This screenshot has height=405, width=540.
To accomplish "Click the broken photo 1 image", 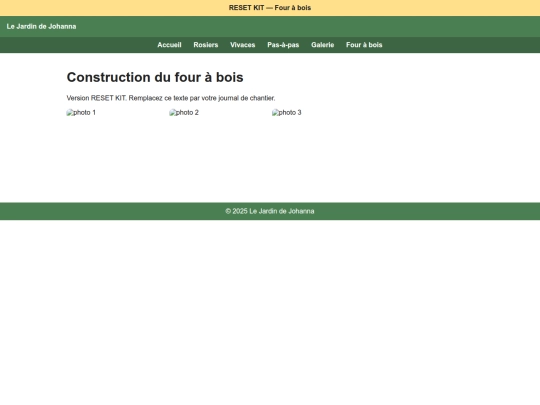I will tap(81, 113).
